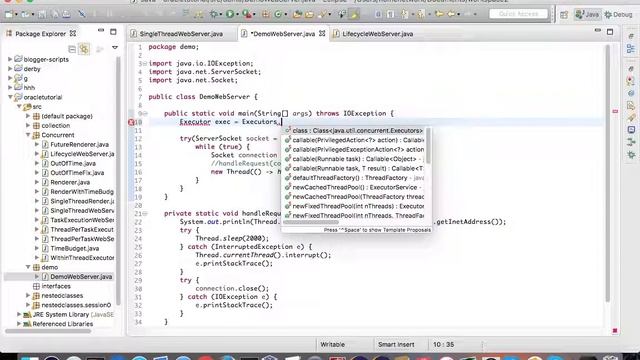
Task: Click Collapse All in Package Explorer
Action: coord(72,49)
